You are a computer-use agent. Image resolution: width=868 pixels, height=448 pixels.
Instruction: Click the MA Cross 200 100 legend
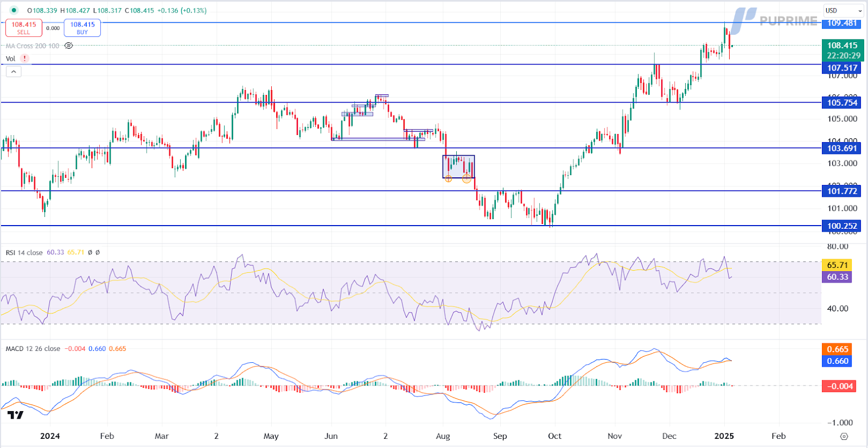tap(33, 46)
